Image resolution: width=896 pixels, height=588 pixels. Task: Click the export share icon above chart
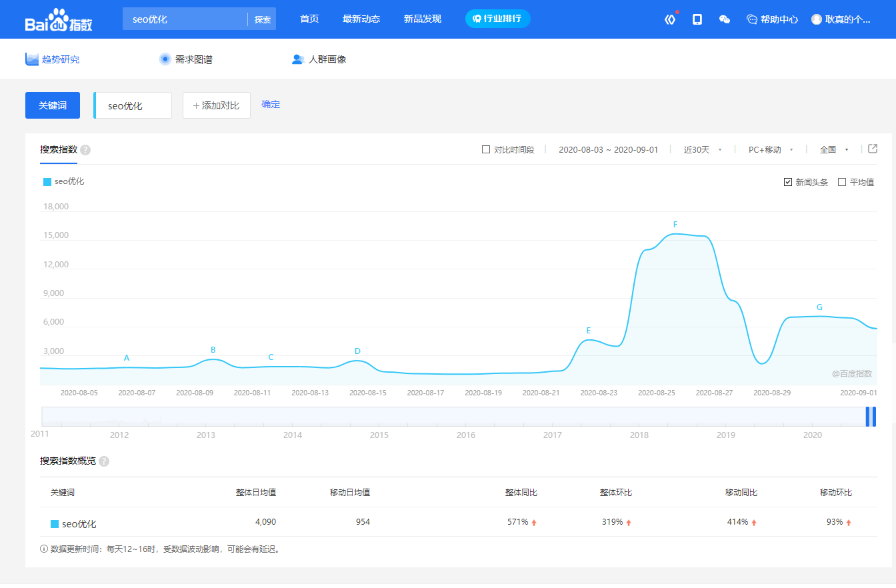click(873, 149)
